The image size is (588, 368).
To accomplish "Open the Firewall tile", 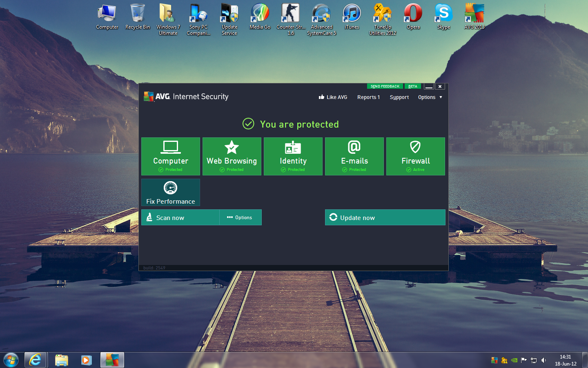I will [416, 157].
